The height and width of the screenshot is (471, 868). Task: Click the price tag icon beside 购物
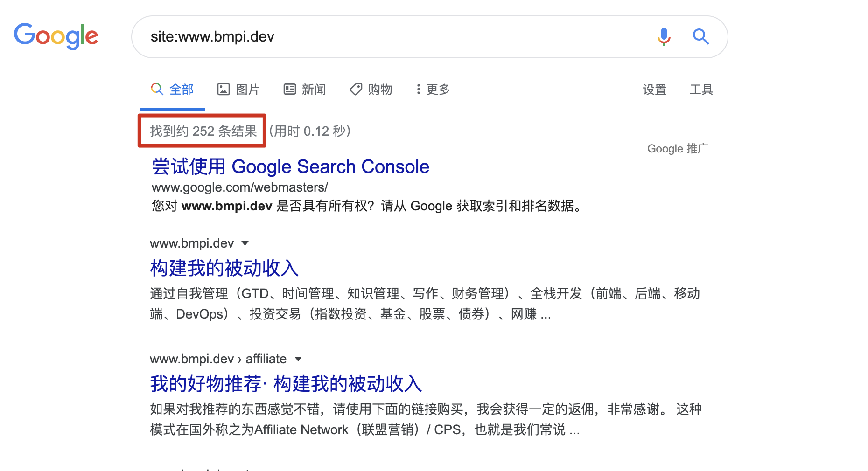[356, 89]
